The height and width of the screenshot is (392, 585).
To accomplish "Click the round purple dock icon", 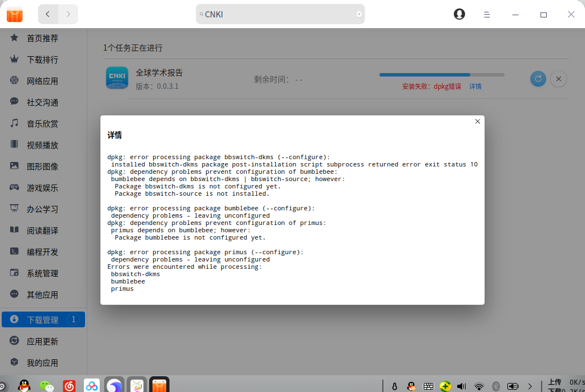I will click(114, 386).
